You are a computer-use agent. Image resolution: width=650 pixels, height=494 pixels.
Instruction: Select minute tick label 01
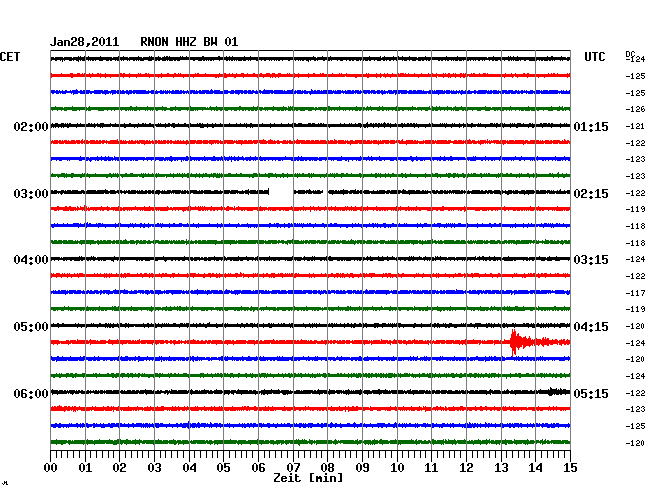[x=85, y=467]
